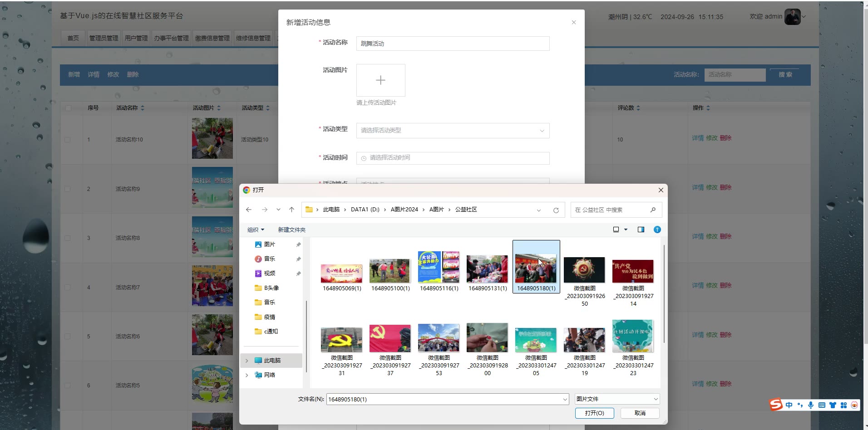Go back with the file dialog's back arrow
The width and height of the screenshot is (868, 430).
point(249,210)
